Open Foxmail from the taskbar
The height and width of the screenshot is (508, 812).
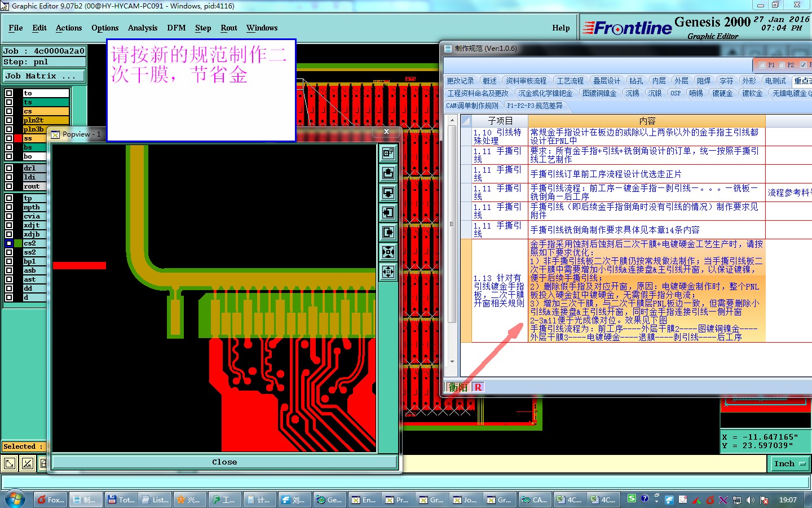(50, 500)
